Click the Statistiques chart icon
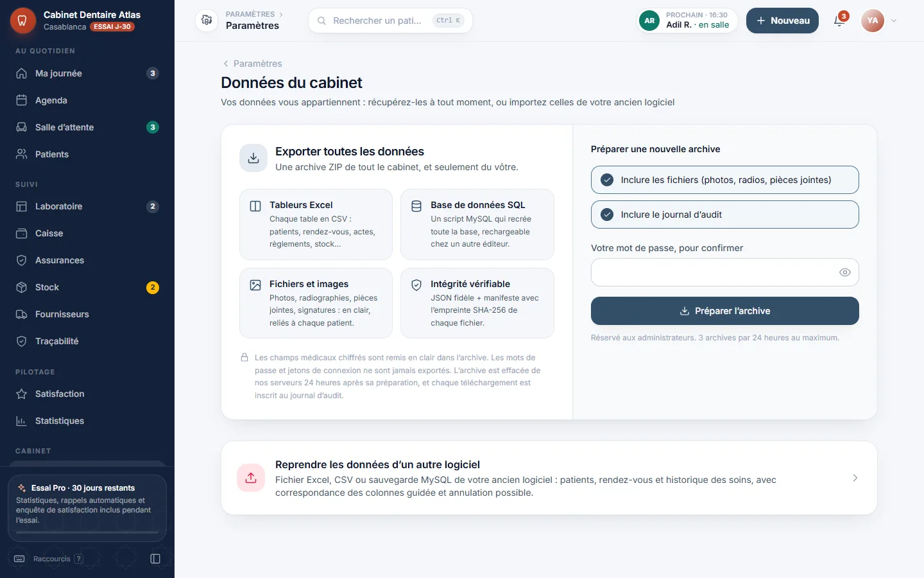Screen dimensions: 924x578 [x=22, y=421]
